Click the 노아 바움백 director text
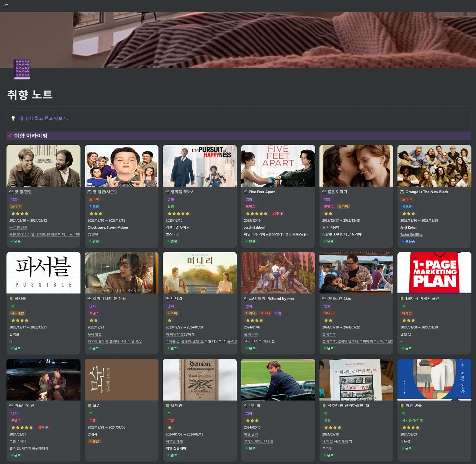Viewport: 476px width, 464px height. [x=331, y=227]
